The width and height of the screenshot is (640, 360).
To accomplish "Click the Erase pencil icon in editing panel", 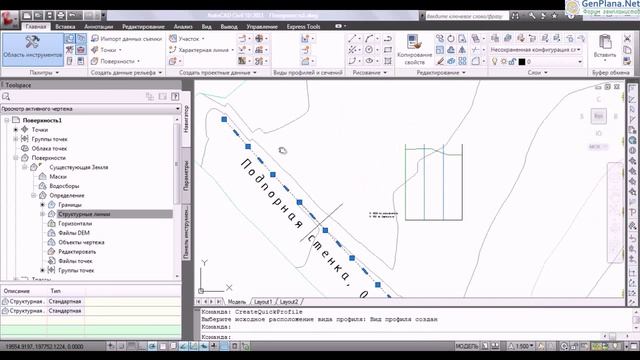I will click(x=440, y=61).
